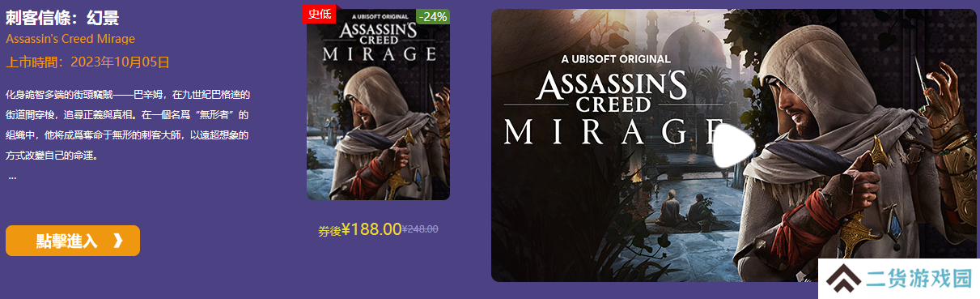
Task: Expand the description via the ellipsis
Action: click(x=12, y=176)
